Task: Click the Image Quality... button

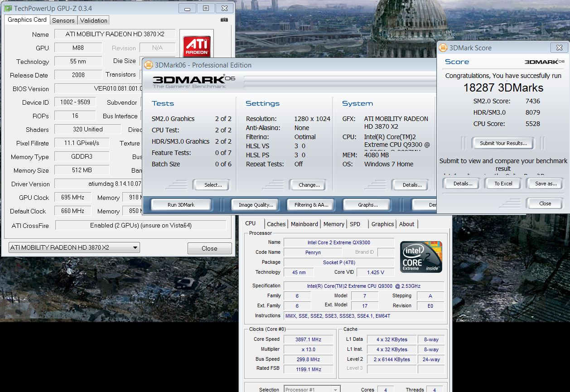Action: click(256, 205)
